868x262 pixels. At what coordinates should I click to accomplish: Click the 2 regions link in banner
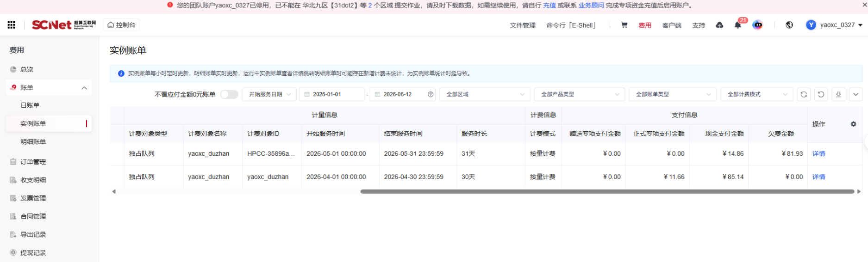370,5
